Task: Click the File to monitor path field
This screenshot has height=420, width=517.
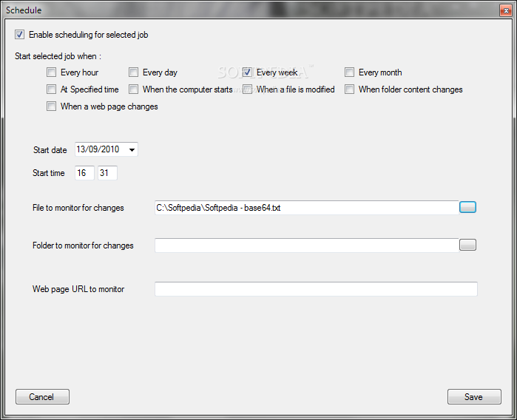Action: click(307, 208)
